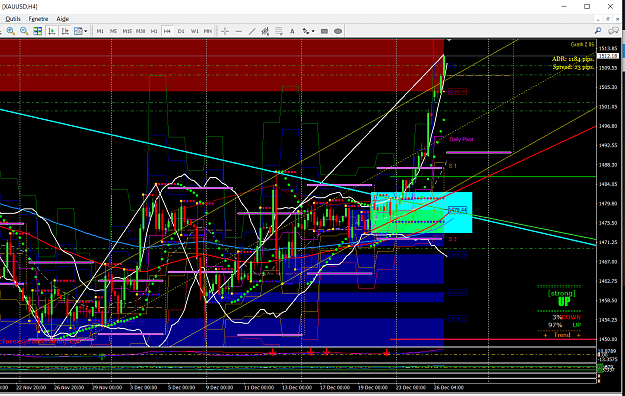625x396 pixels.
Task: Select the Equidistant Channel tool
Action: click(x=265, y=31)
